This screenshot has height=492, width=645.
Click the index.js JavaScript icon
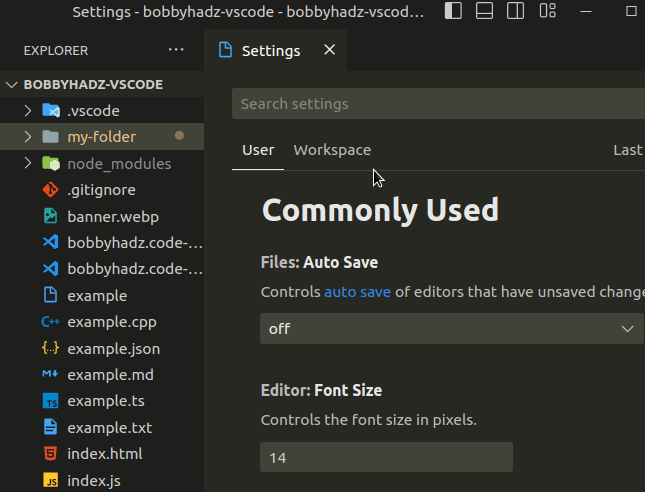point(51,480)
